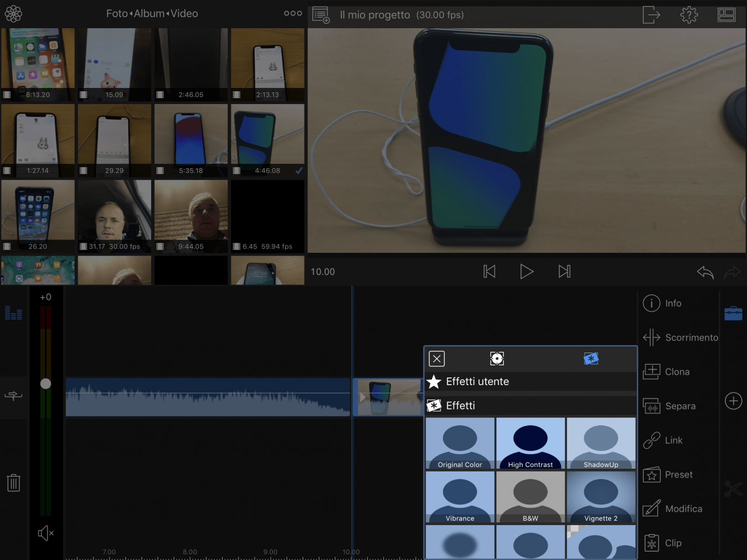Redo the last action

coord(732,272)
